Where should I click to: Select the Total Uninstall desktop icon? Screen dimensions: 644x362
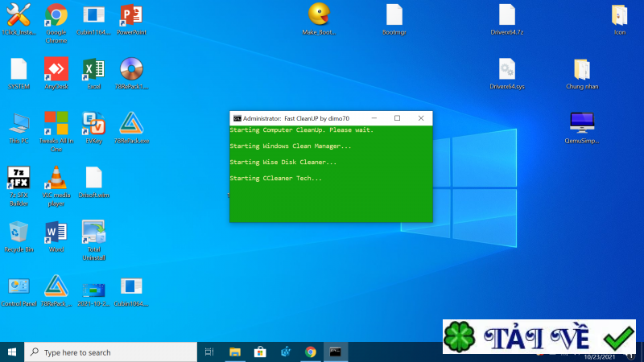[94, 232]
